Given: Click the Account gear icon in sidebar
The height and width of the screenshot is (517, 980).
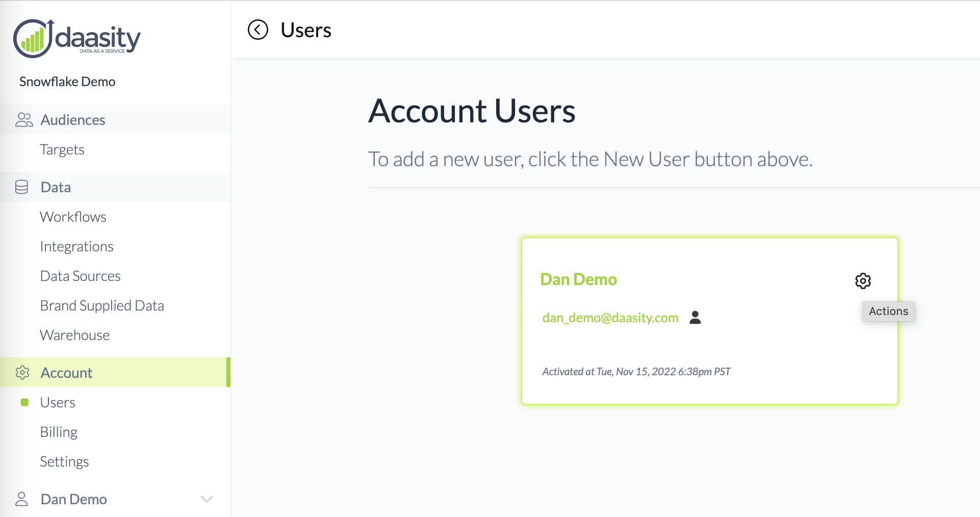Looking at the screenshot, I should [x=22, y=373].
